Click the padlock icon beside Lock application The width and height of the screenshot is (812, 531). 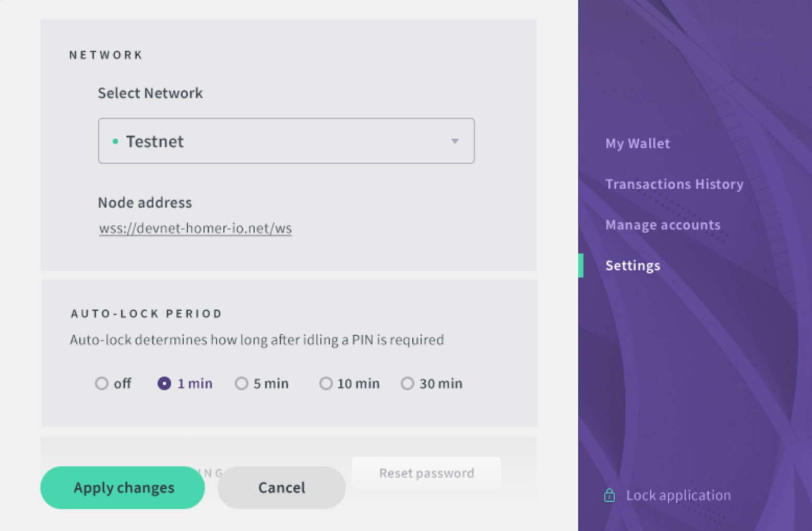609,495
